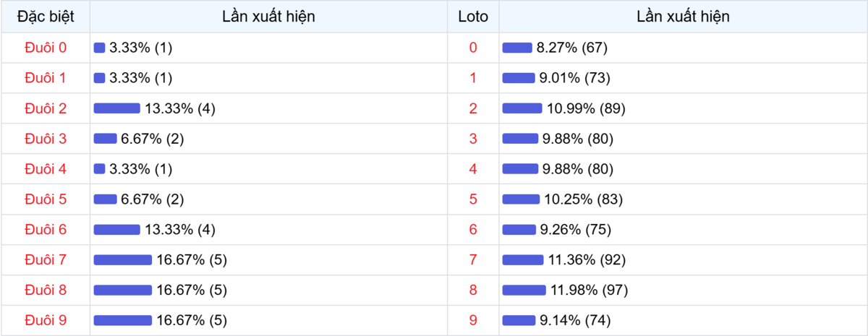The height and width of the screenshot is (336, 868).
Task: Click the "Loto" column header
Action: pos(473,17)
